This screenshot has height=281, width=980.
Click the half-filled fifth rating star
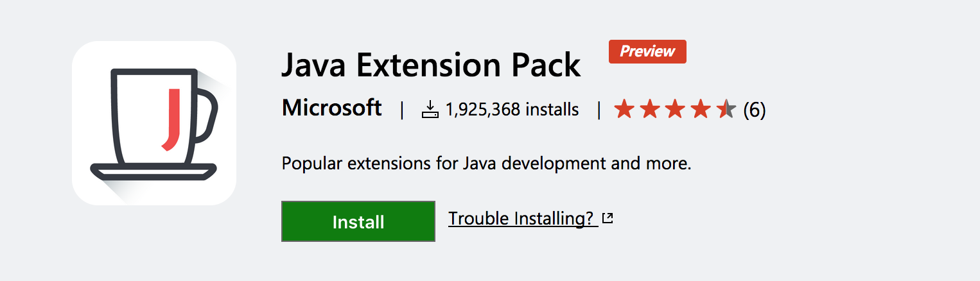point(726,110)
